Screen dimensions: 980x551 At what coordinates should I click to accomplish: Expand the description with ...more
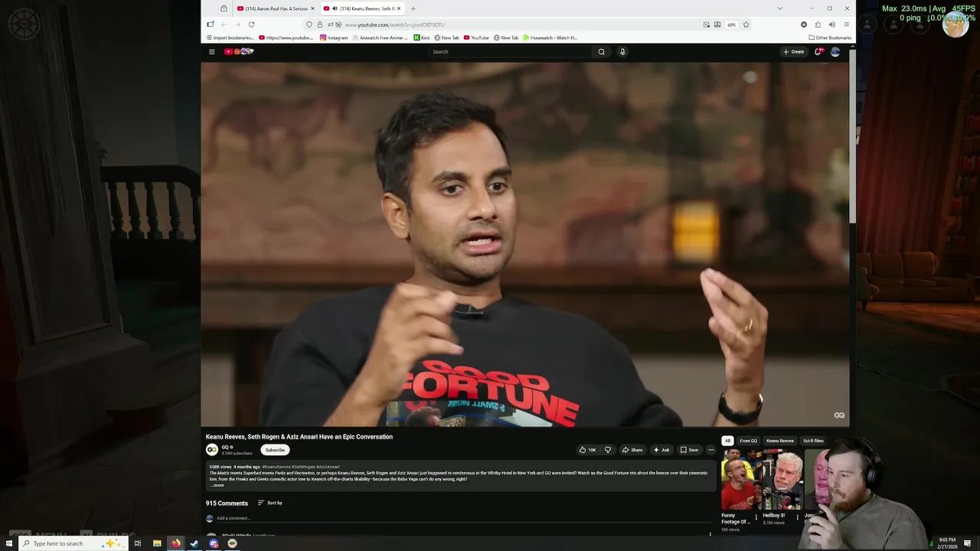pyautogui.click(x=218, y=485)
